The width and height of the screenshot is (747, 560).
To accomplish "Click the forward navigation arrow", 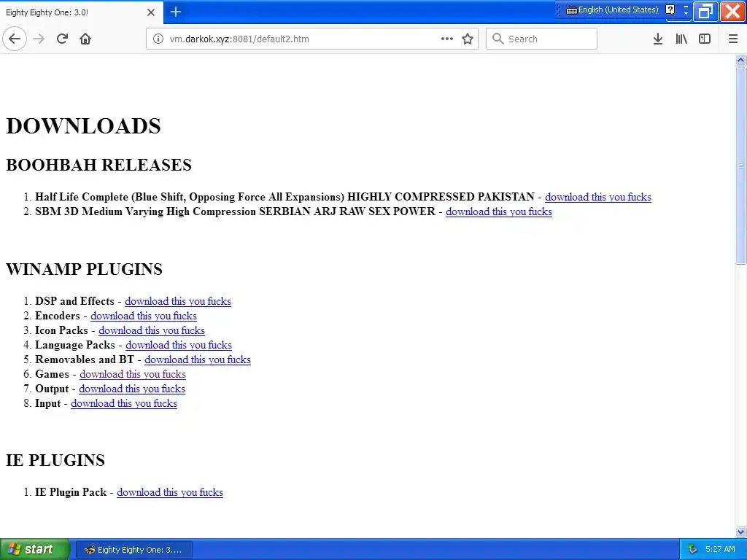I will (x=39, y=39).
